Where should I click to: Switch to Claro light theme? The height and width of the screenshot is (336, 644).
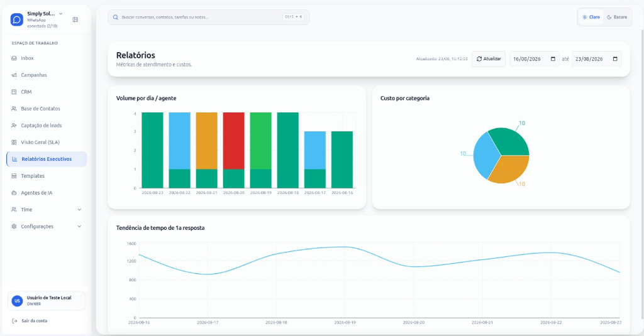pyautogui.click(x=591, y=17)
